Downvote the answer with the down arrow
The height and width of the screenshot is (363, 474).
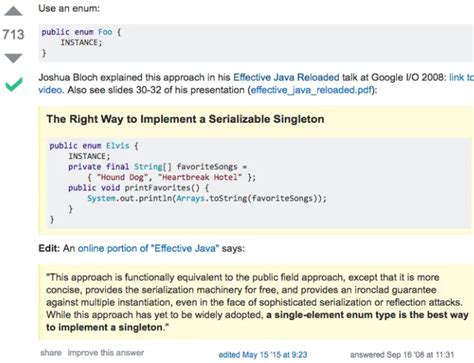point(13,58)
